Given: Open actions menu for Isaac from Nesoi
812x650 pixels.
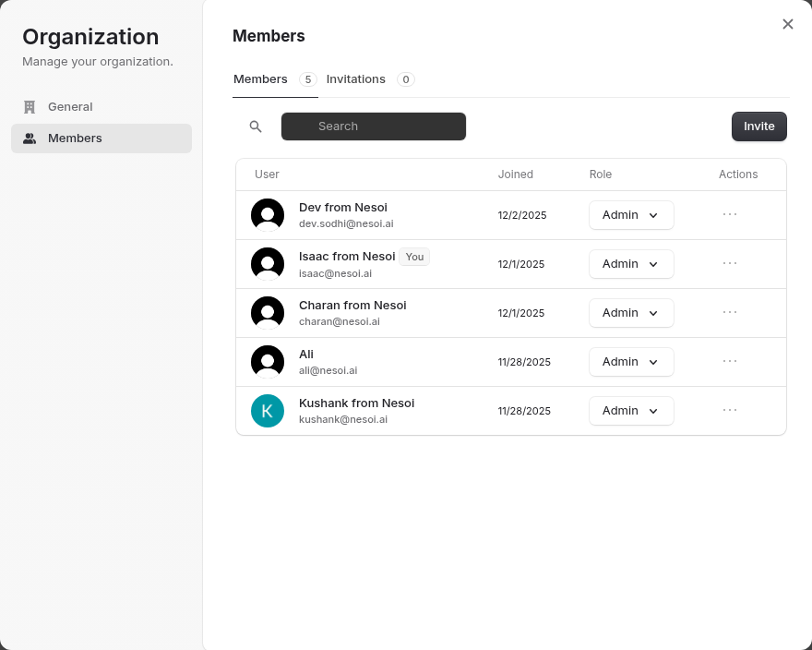Looking at the screenshot, I should (730, 263).
